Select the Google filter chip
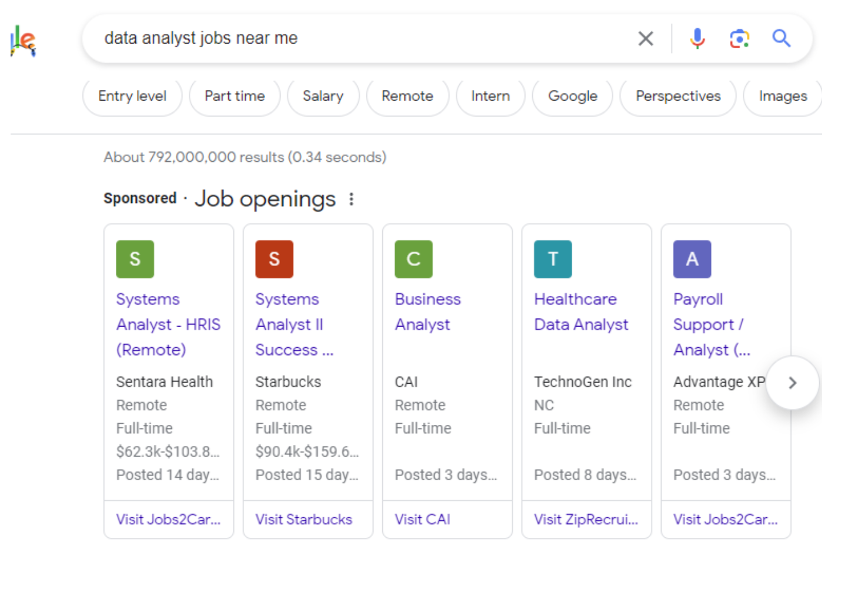Viewport: 868px width, 592px height. [573, 96]
